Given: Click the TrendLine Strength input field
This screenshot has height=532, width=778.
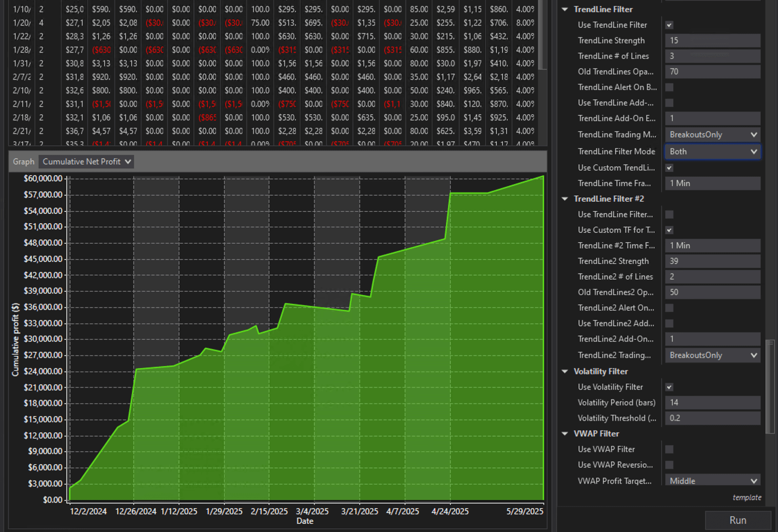Looking at the screenshot, I should [x=712, y=41].
